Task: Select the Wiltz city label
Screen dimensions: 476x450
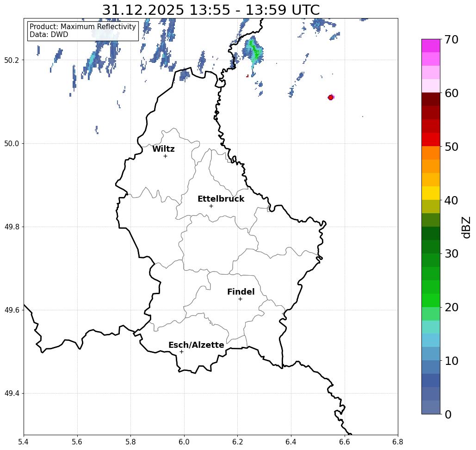Action: click(x=163, y=149)
